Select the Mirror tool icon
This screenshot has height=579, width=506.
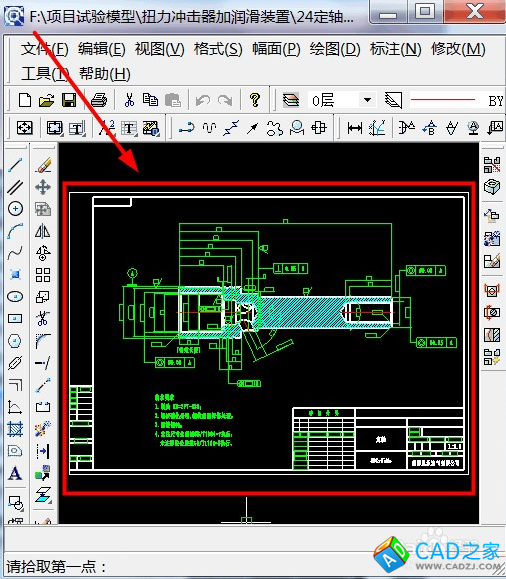click(x=43, y=231)
